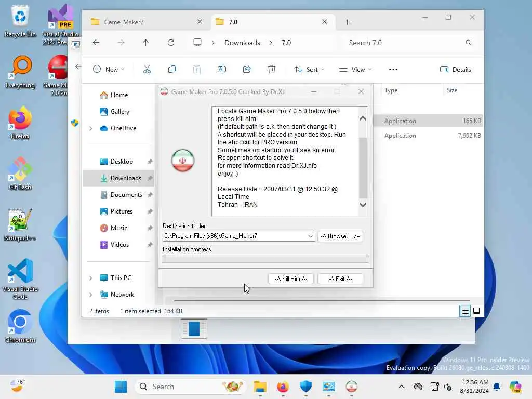The width and height of the screenshot is (532, 399).
Task: Open Music in navigation pane
Action: pyautogui.click(x=118, y=228)
